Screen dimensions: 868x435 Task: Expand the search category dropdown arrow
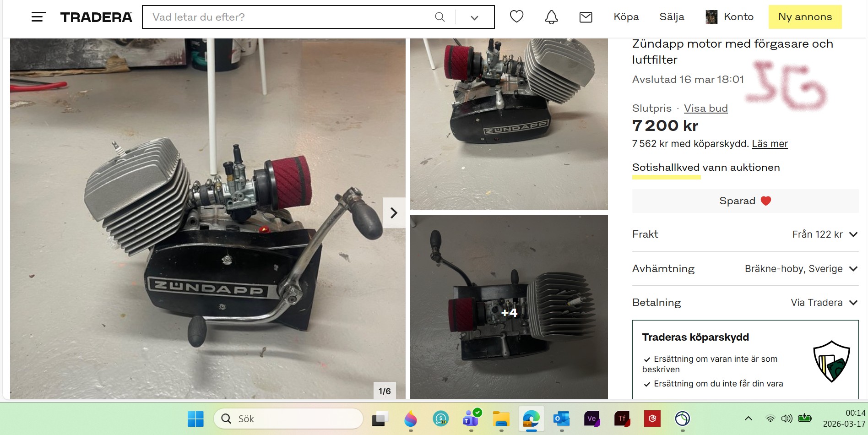point(474,17)
